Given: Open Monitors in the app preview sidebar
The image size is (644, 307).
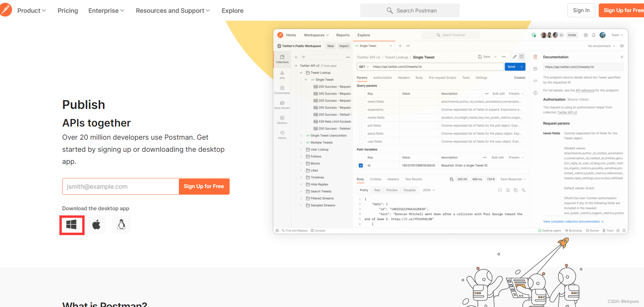Looking at the screenshot, I should tap(282, 120).
